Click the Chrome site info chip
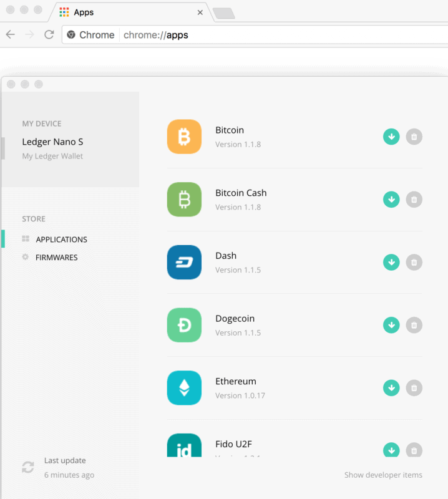Viewport: 448px width, 499px height. click(90, 35)
